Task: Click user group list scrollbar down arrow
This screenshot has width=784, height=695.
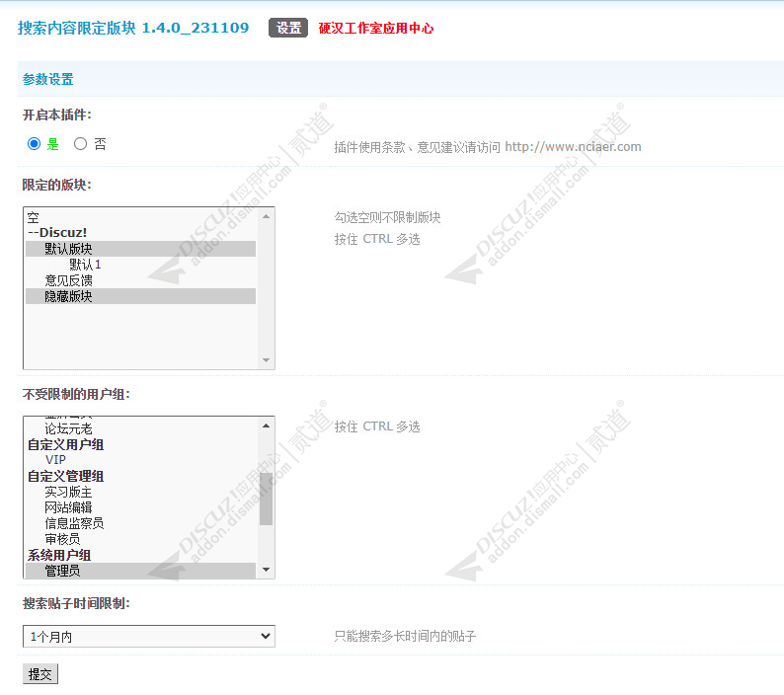Action: [266, 570]
